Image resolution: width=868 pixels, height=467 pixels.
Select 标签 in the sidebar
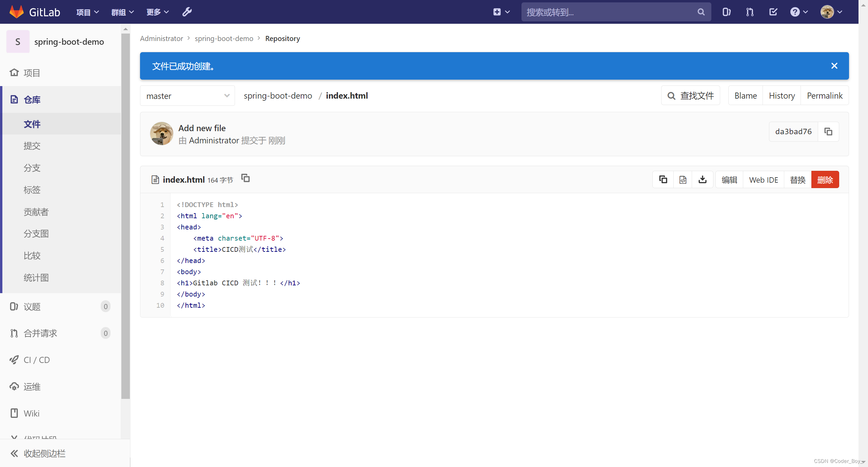coord(61,190)
